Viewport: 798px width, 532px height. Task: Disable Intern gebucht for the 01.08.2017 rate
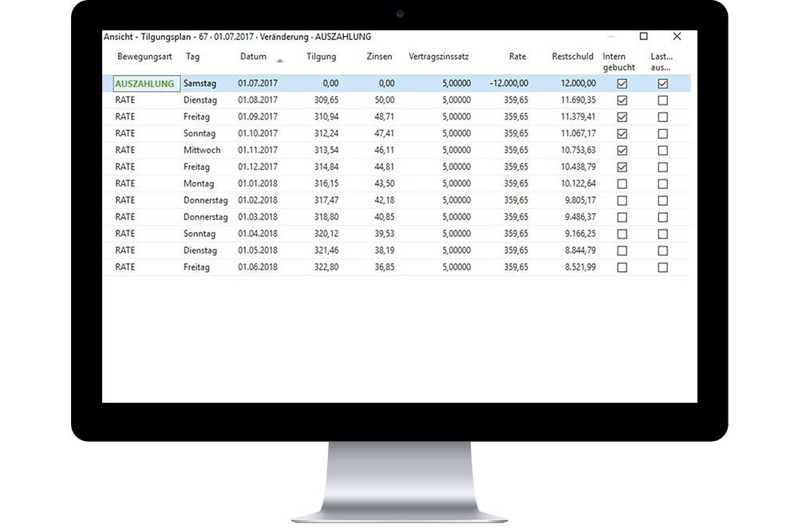(621, 100)
